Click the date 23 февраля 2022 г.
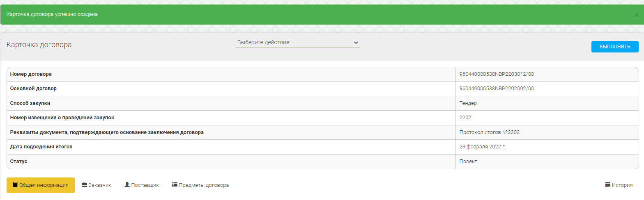 483,147
